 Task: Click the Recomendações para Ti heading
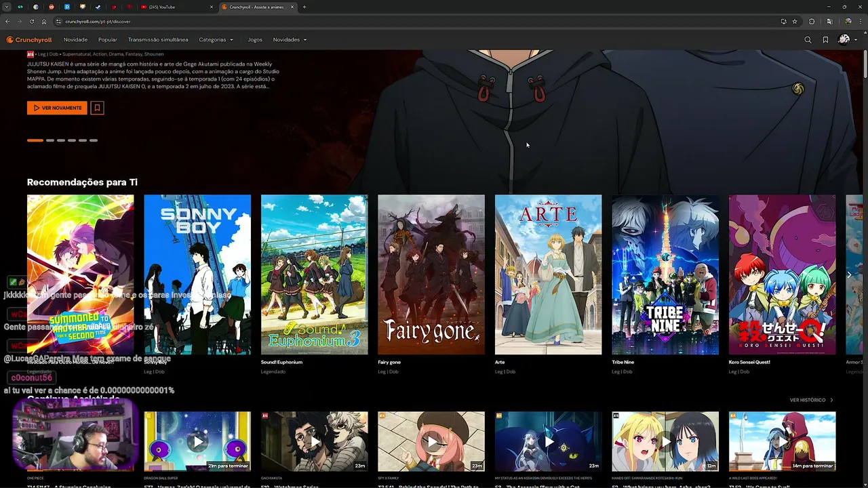click(x=82, y=182)
